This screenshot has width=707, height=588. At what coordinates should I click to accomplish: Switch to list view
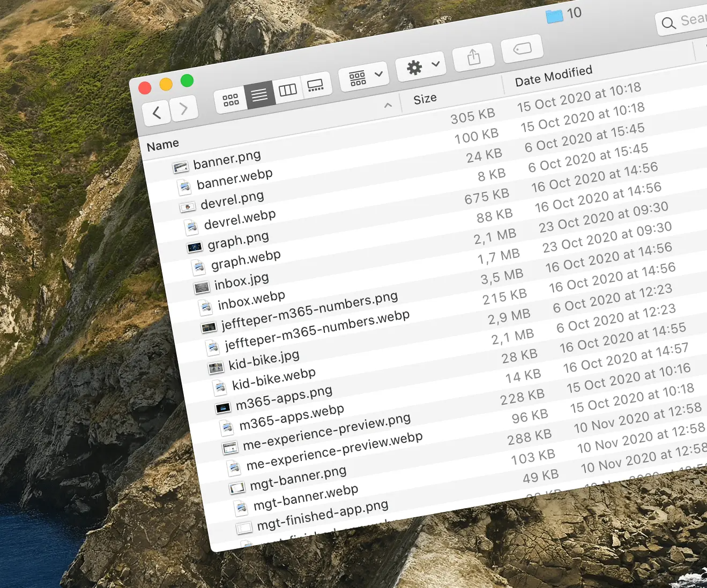pos(259,95)
